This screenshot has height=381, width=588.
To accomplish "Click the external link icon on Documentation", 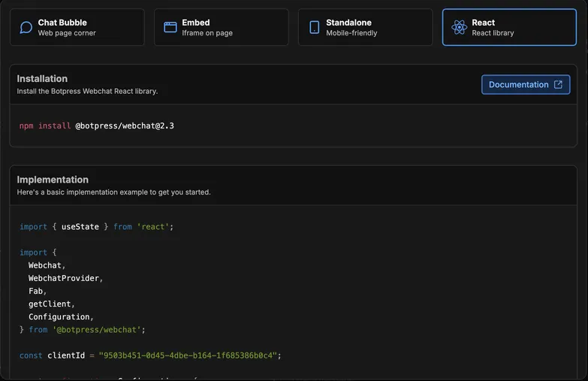I will 558,84.
